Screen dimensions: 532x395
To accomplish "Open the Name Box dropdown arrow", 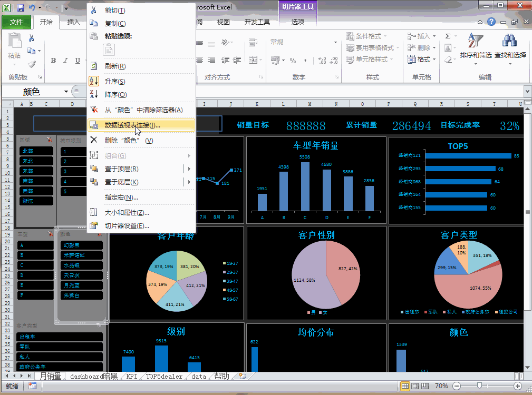I will 66,92.
